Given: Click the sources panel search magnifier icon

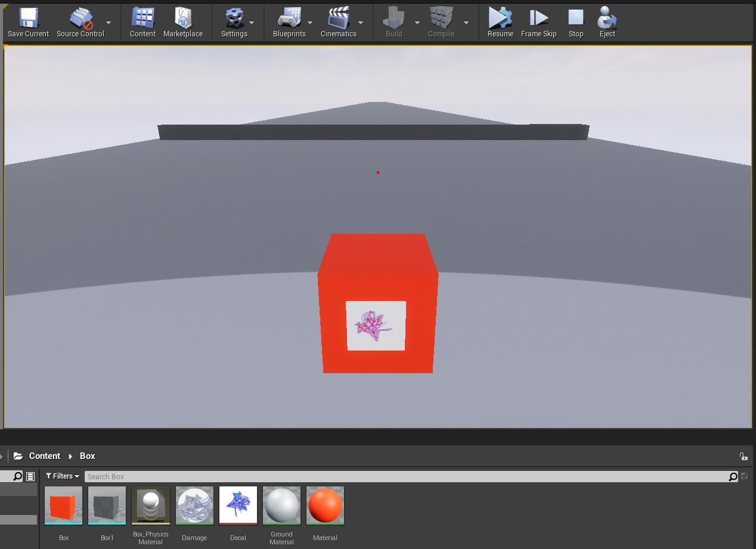Looking at the screenshot, I should coord(17,476).
